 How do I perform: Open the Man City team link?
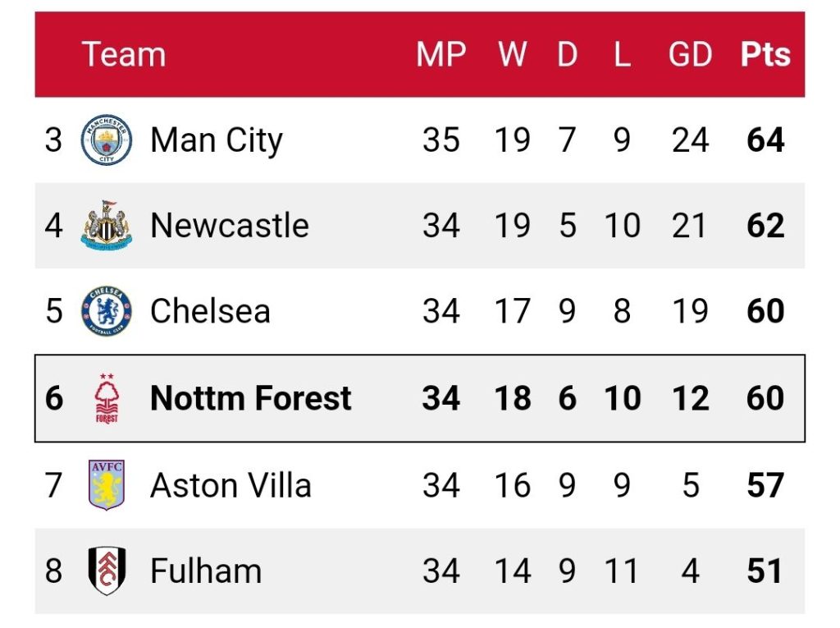pyautogui.click(x=217, y=140)
